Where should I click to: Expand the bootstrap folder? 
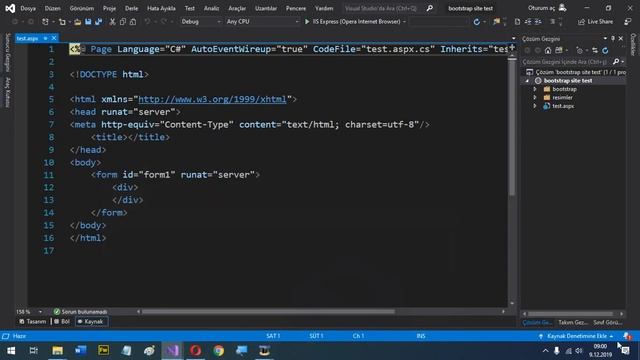click(x=535, y=89)
